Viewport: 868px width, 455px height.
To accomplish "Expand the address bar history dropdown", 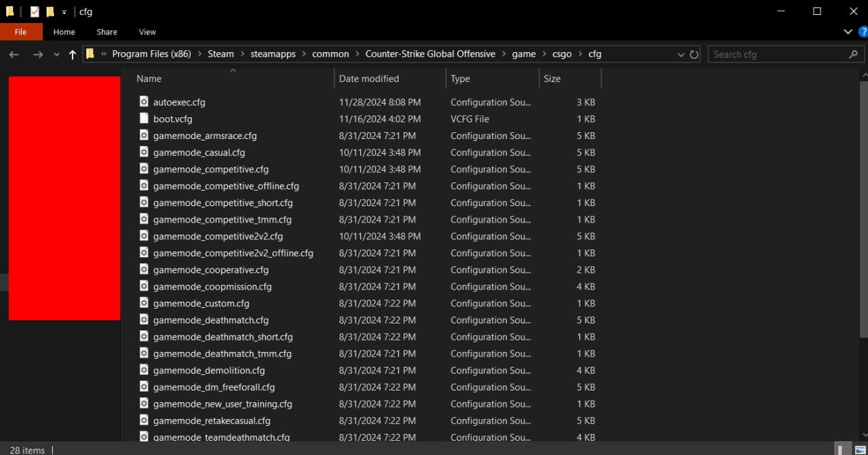I will (x=681, y=54).
